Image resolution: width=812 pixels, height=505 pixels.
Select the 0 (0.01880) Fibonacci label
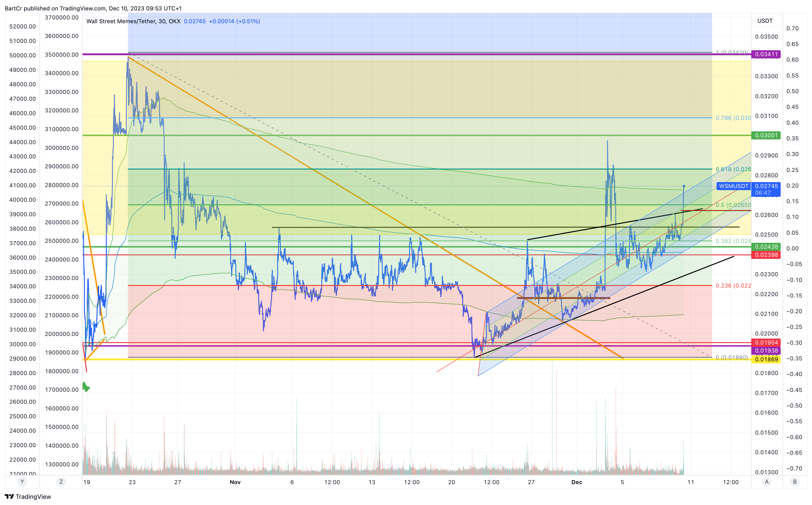pyautogui.click(x=732, y=357)
